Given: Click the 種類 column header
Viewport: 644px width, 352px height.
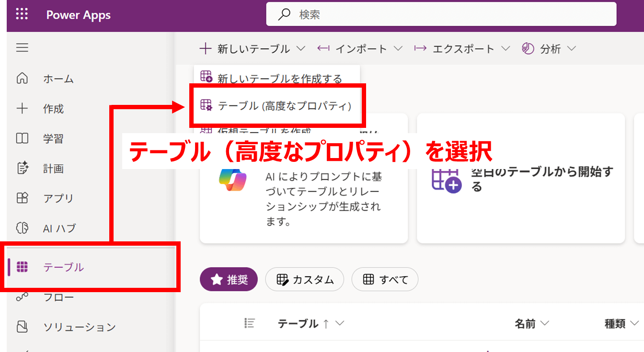Looking at the screenshot, I should click(x=615, y=324).
